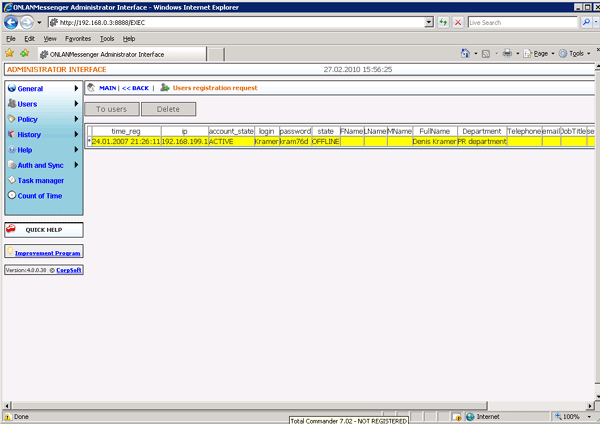Expand the Users submenu arrow
The width and height of the screenshot is (600, 424).
[x=76, y=104]
